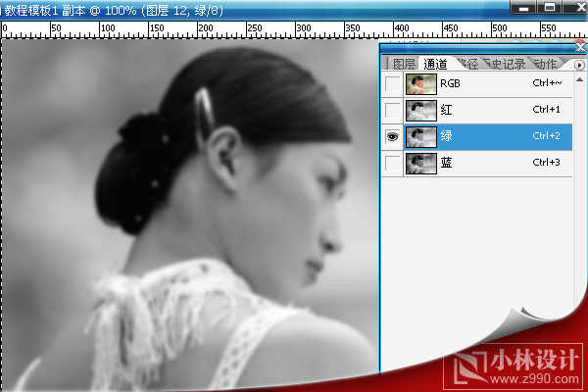This screenshot has height=392, width=588.
Task: Select the 绿 channel name
Action: (x=446, y=136)
